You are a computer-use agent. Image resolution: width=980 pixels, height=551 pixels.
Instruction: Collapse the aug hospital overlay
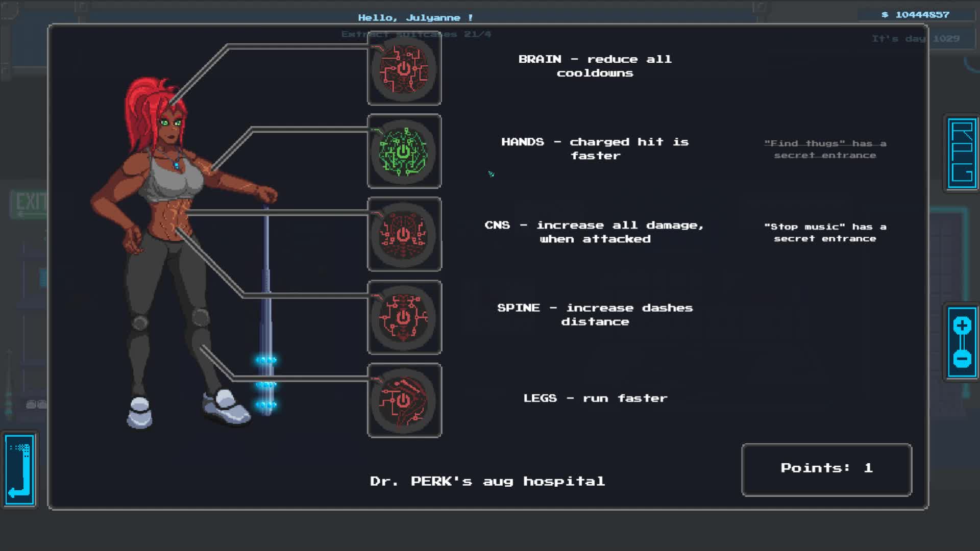(x=18, y=469)
